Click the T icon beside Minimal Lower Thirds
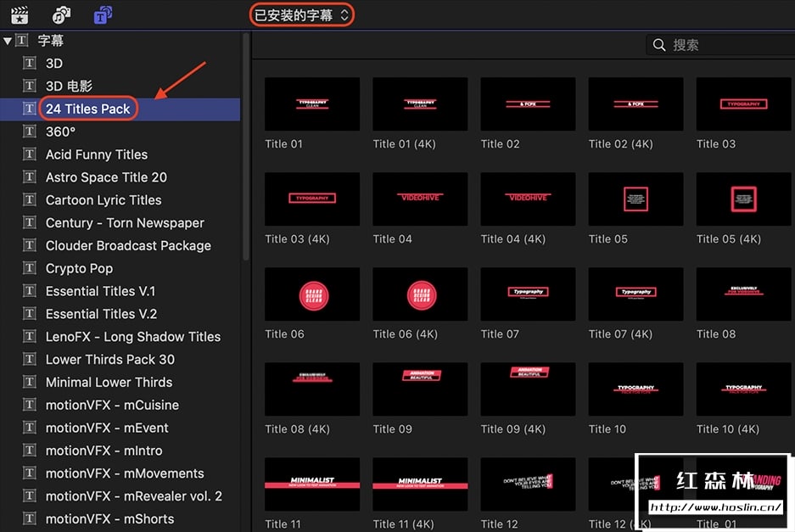The width and height of the screenshot is (795, 532). pos(30,382)
